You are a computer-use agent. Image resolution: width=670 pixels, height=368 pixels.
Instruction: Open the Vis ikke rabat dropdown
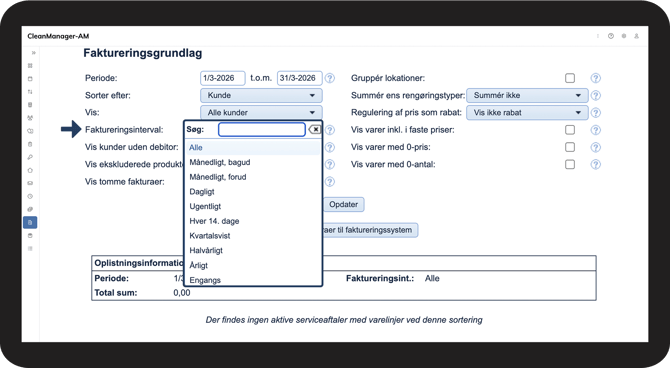tap(527, 112)
